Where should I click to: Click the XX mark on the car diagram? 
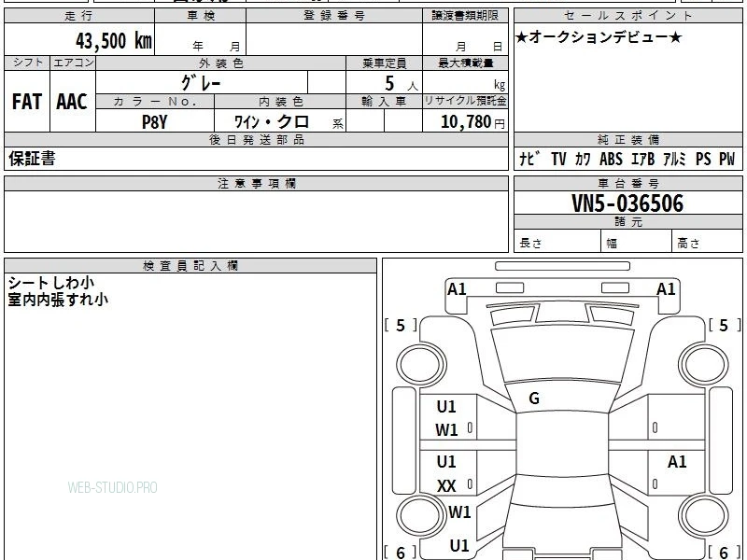(446, 485)
